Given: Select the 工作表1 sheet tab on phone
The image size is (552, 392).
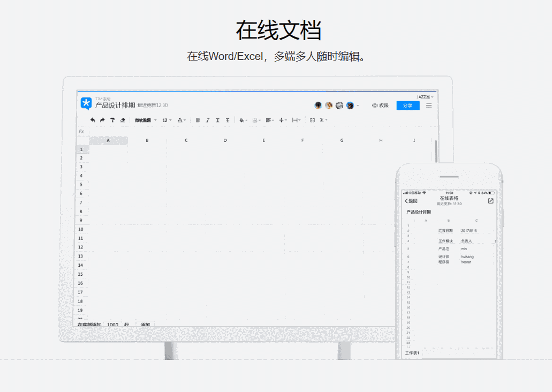Looking at the screenshot, I should click(412, 352).
